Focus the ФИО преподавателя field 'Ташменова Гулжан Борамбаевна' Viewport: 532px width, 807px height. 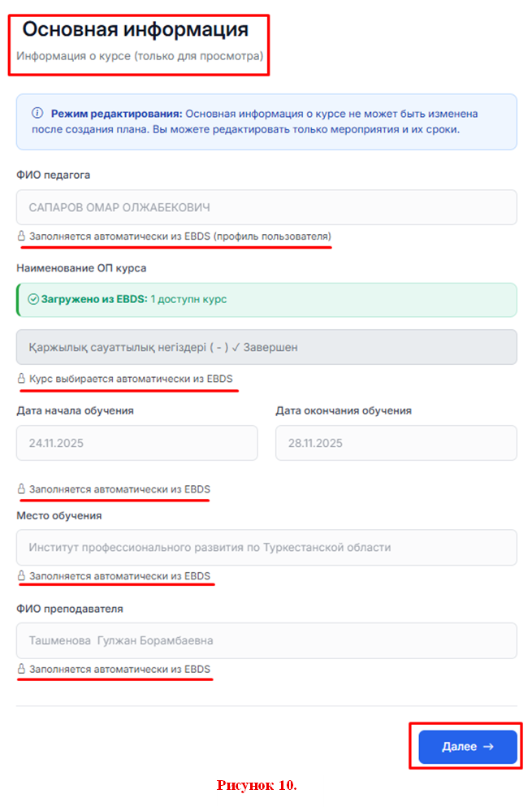click(266, 640)
